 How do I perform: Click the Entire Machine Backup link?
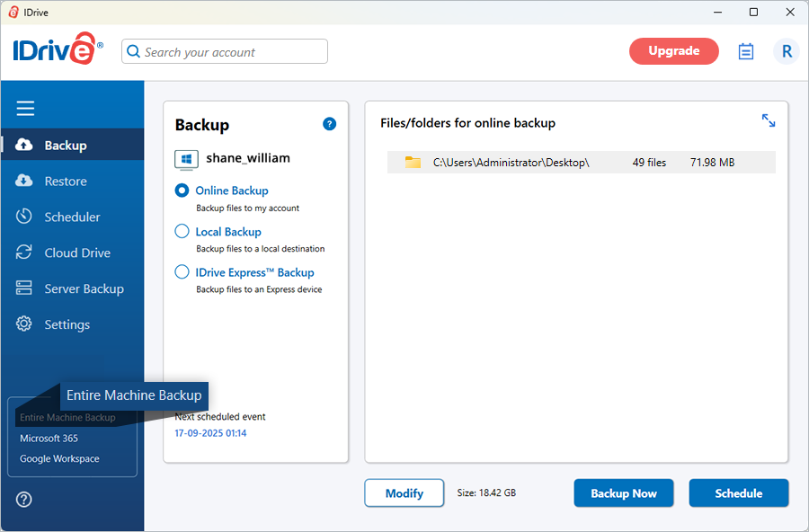[67, 418]
